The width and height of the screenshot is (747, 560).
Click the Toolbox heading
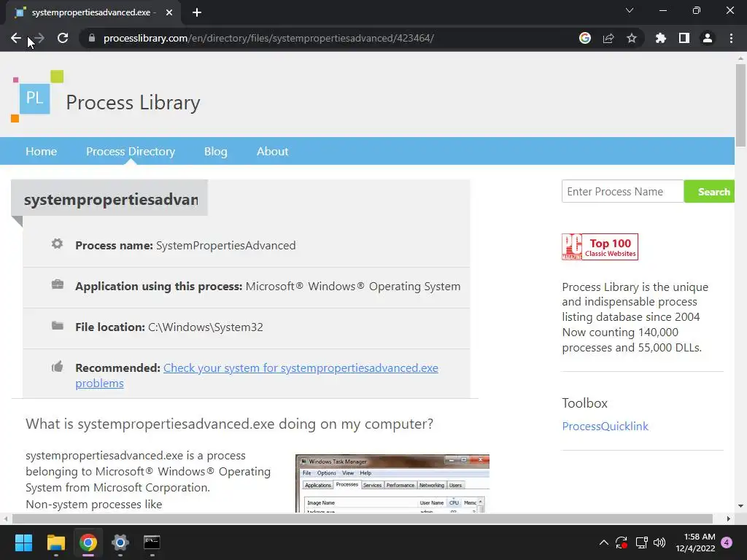(584, 403)
